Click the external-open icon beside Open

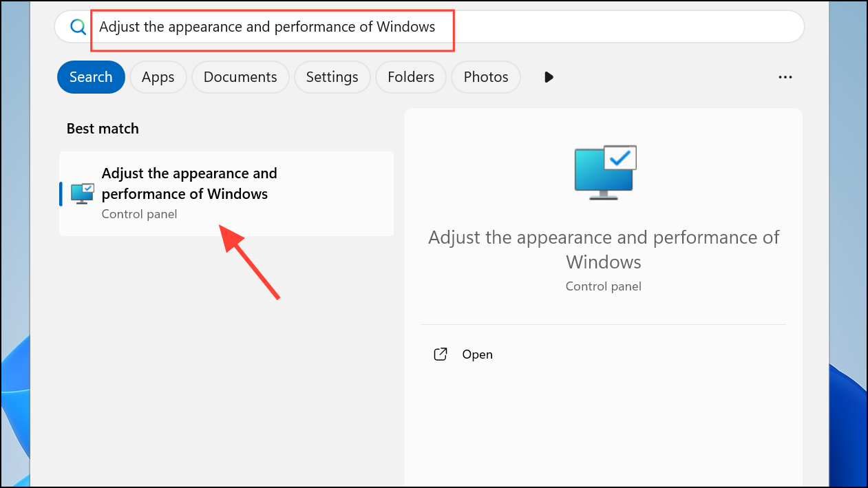coord(441,354)
